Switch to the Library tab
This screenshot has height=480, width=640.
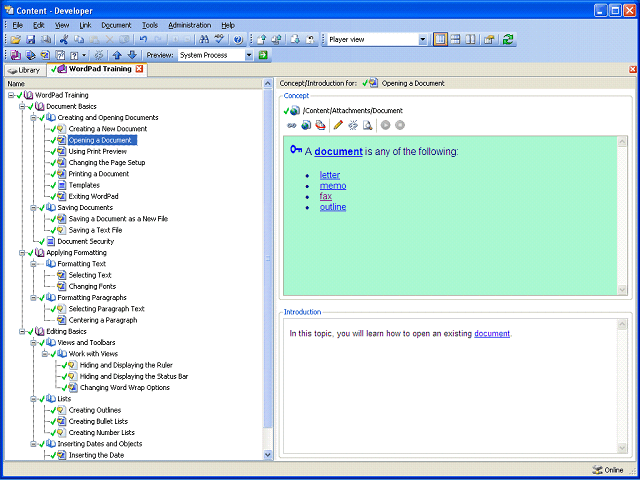[24, 70]
